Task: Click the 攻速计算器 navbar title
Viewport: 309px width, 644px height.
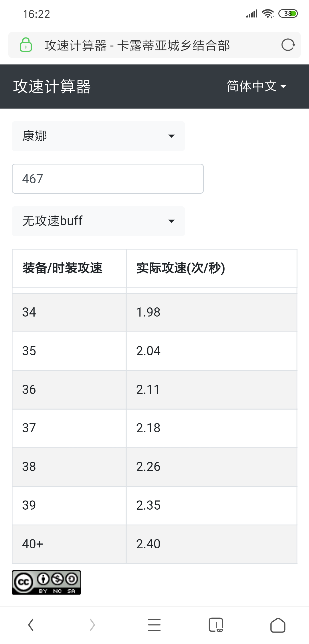Action: tap(52, 87)
